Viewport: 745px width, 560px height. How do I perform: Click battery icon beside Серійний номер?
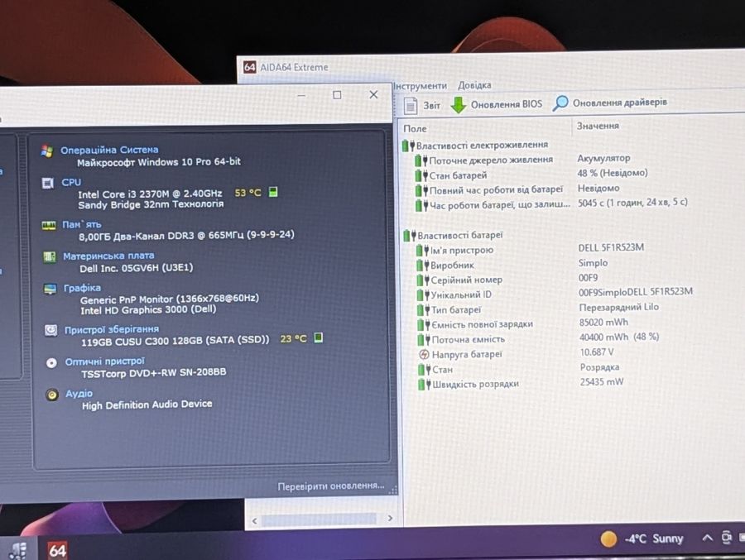coord(423,280)
